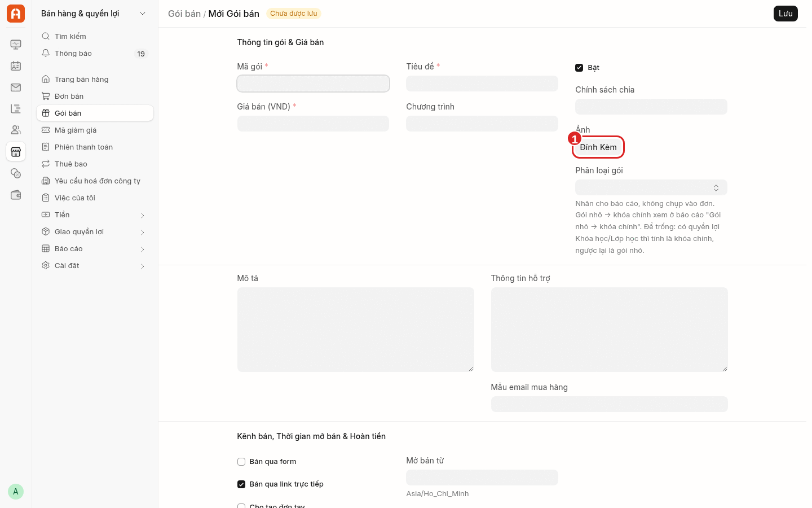
Task: Open Việc của tôi menu item
Action: coord(95,198)
